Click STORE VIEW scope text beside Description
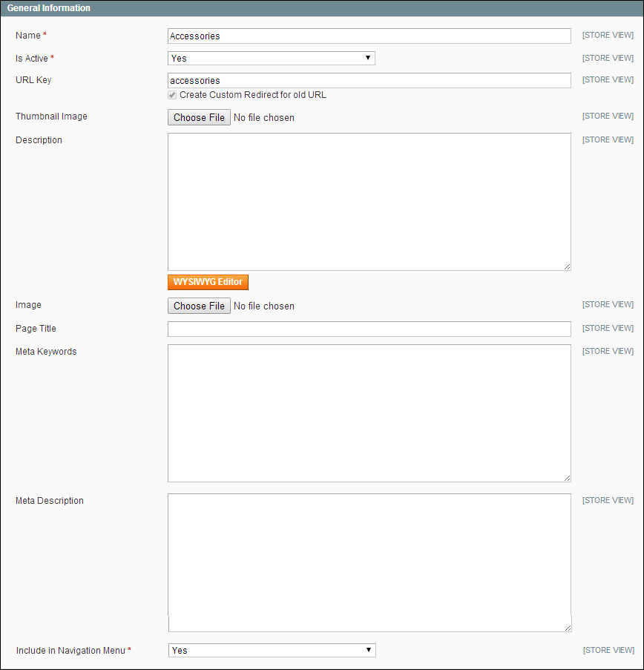This screenshot has width=644, height=670. (608, 139)
